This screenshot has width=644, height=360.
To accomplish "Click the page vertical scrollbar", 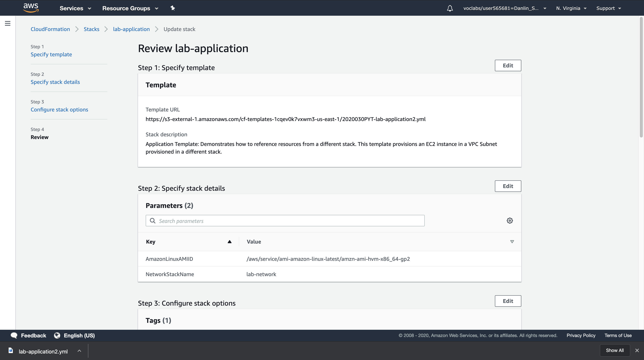I will click(x=641, y=77).
